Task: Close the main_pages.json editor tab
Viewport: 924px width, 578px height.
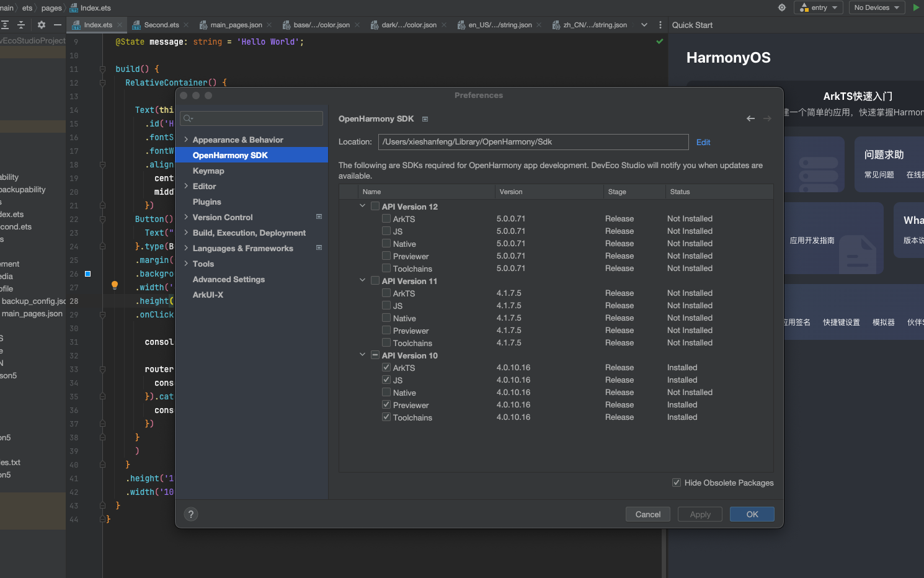Action: pyautogui.click(x=269, y=25)
